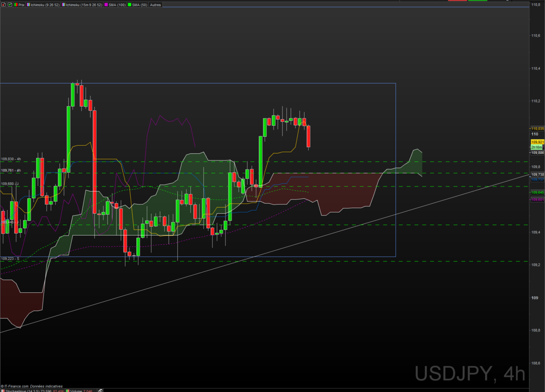Image resolution: width=545 pixels, height=392 pixels.
Task: Click the green 2h16m countdown tag
Action: click(536, 147)
